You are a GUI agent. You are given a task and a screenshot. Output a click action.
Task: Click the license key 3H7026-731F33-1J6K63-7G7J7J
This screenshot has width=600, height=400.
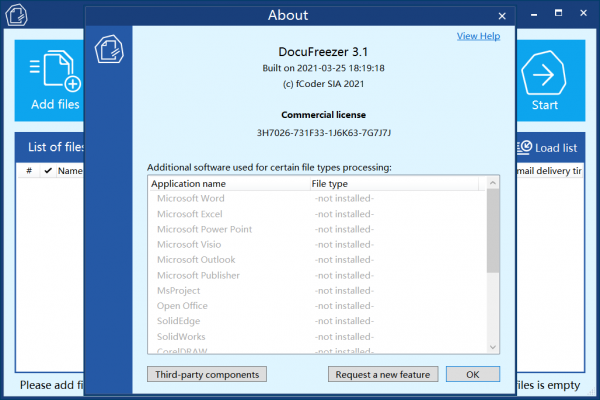click(x=324, y=133)
